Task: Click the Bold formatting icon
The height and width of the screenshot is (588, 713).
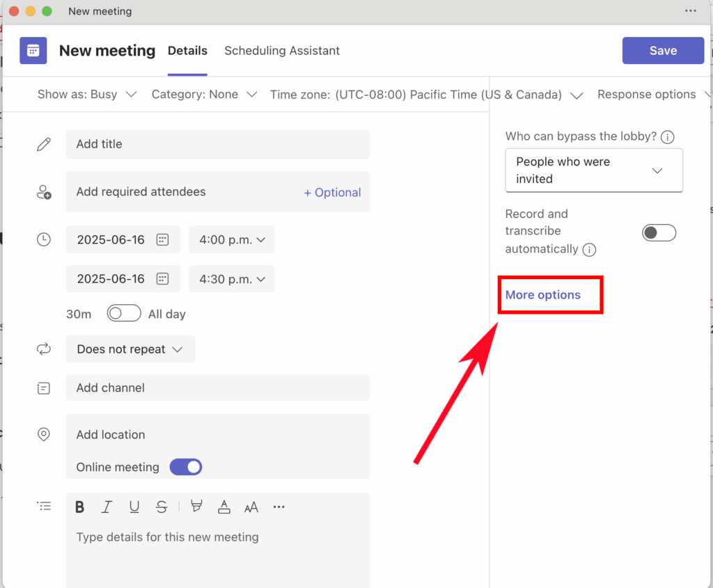Action: [x=80, y=507]
